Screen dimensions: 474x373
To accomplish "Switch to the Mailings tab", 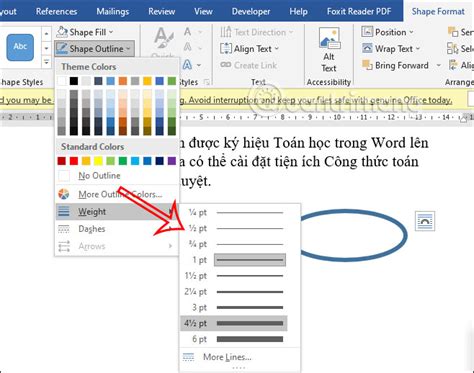I will pos(113,12).
